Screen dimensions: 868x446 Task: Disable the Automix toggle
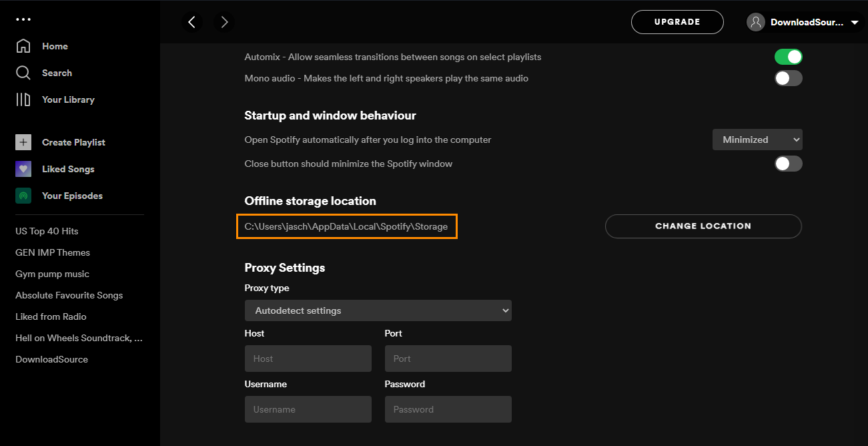788,57
